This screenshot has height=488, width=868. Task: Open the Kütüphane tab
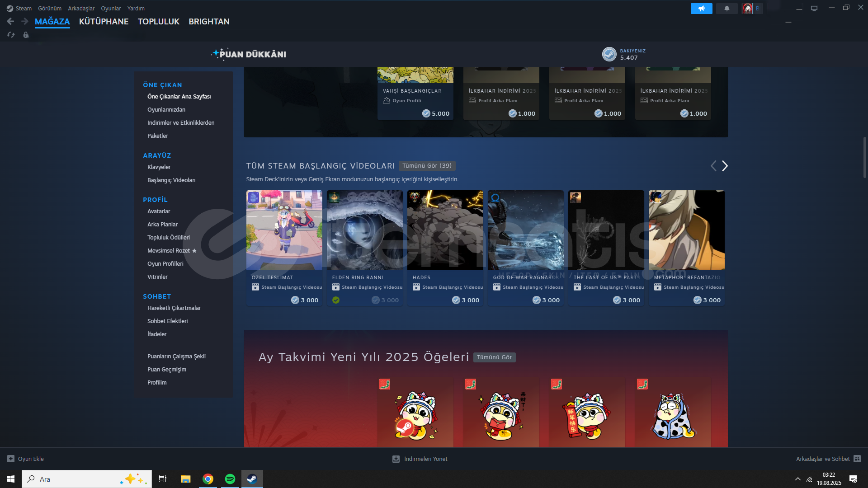click(104, 21)
